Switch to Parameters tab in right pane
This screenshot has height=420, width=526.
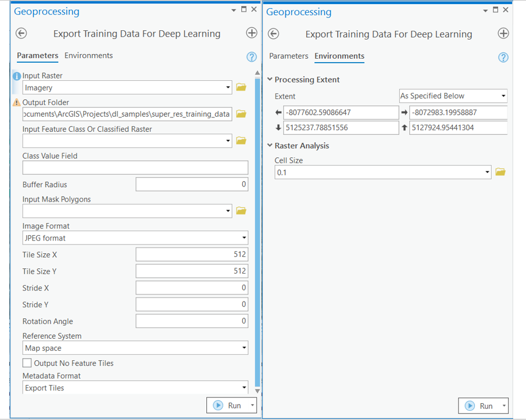(x=288, y=56)
